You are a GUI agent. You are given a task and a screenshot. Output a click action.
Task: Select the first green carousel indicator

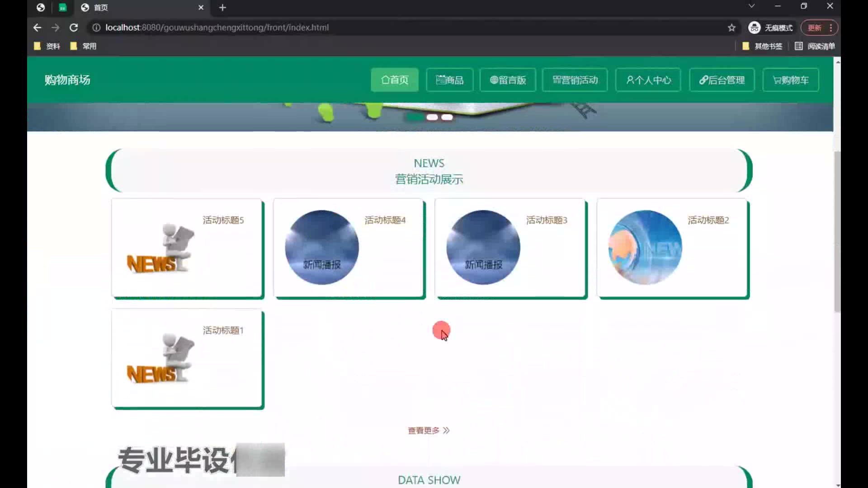point(414,117)
